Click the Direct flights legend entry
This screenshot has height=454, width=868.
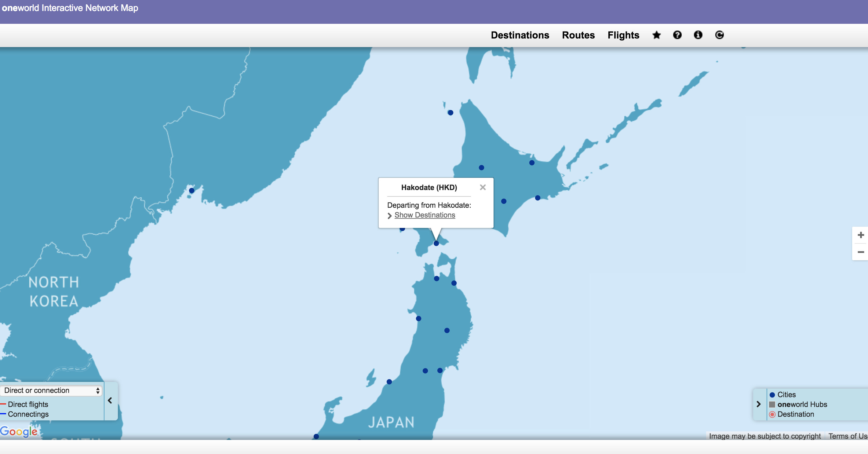coord(28,404)
